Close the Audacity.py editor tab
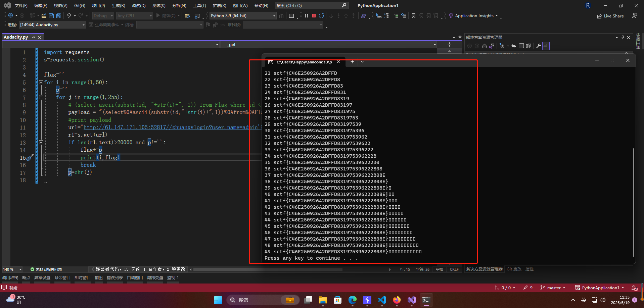This screenshot has width=644, height=308. point(40,38)
